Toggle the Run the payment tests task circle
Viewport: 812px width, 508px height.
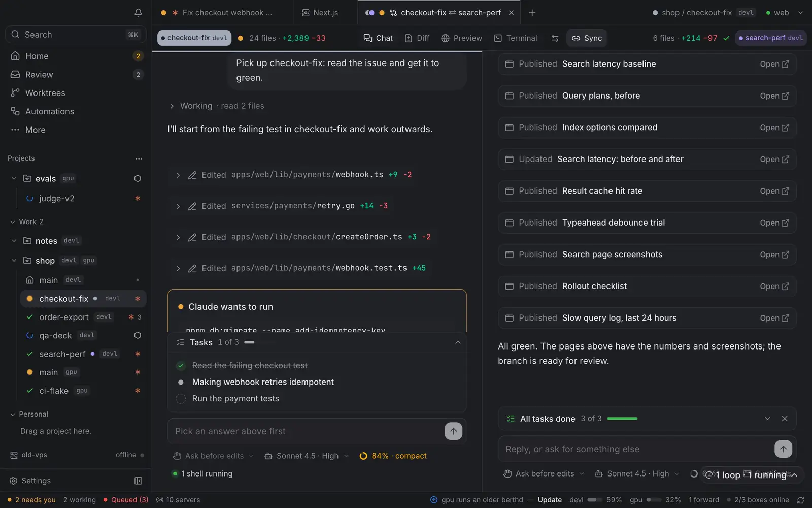click(x=181, y=399)
